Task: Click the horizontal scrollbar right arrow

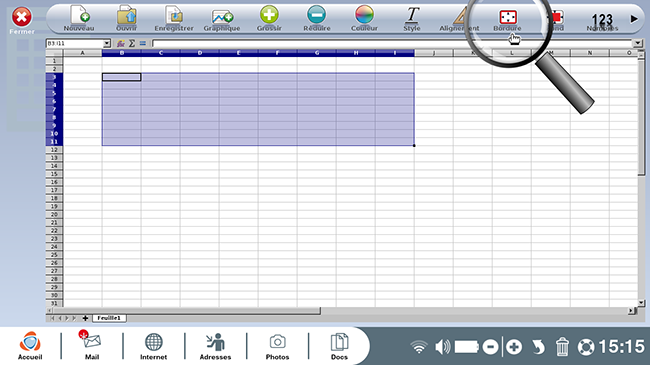Action: pos(632,310)
